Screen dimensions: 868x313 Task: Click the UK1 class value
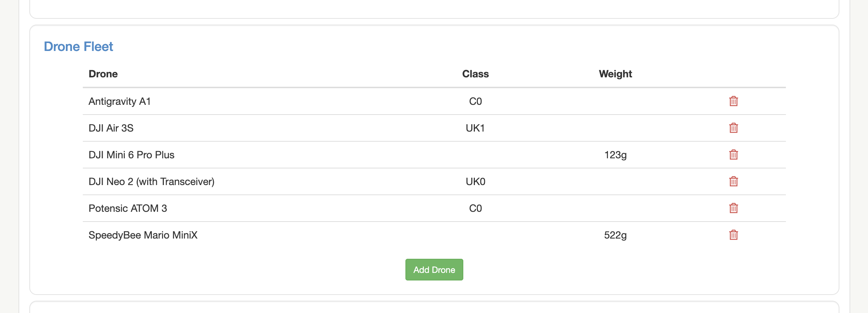[475, 128]
